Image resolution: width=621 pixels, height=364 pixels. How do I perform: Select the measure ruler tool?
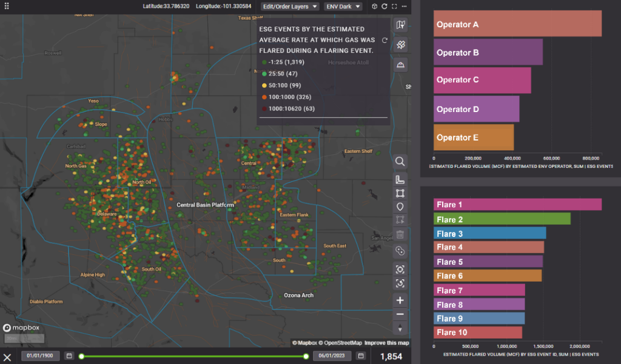click(400, 179)
